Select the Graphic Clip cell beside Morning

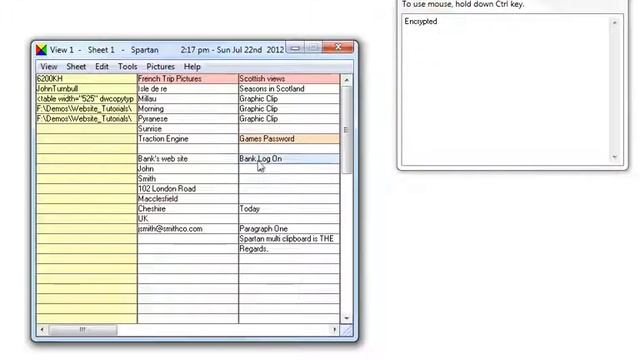pyautogui.click(x=289, y=109)
